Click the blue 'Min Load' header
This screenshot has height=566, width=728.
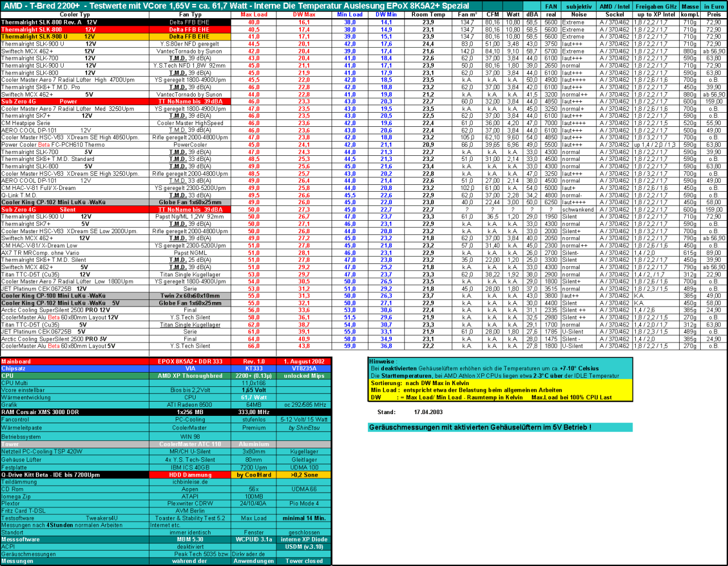pyautogui.click(x=350, y=14)
